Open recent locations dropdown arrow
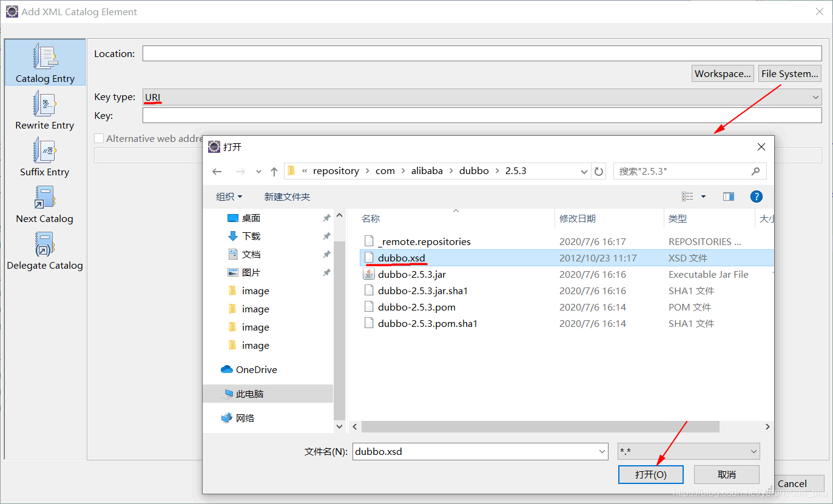Viewport: 833px width, 504px height. point(258,172)
